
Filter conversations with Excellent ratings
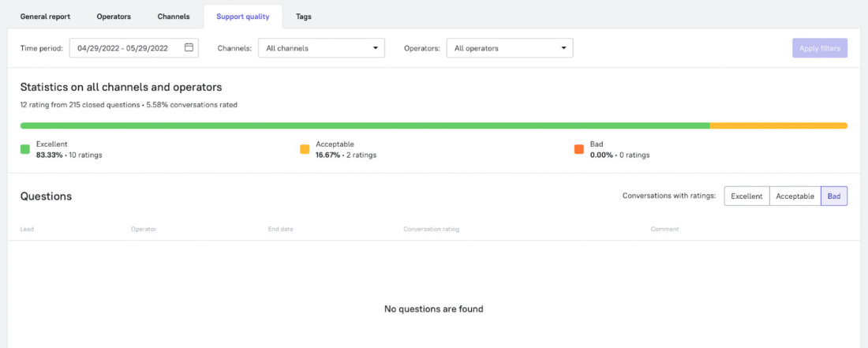[746, 196]
